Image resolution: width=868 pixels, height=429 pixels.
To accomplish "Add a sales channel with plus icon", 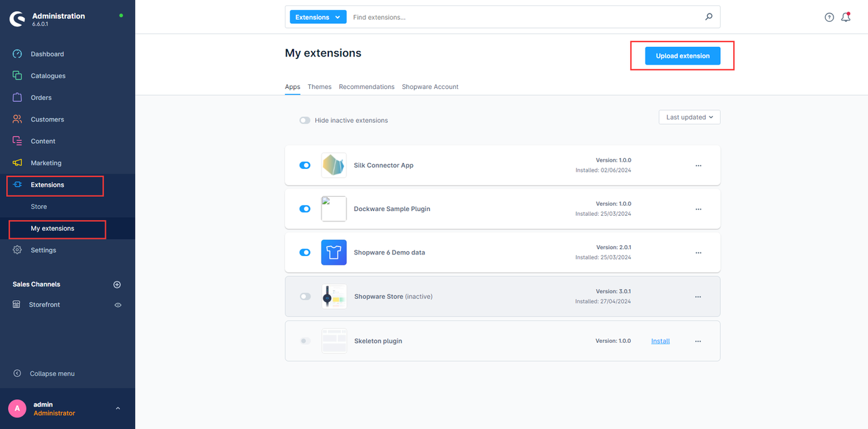I will 117,284.
